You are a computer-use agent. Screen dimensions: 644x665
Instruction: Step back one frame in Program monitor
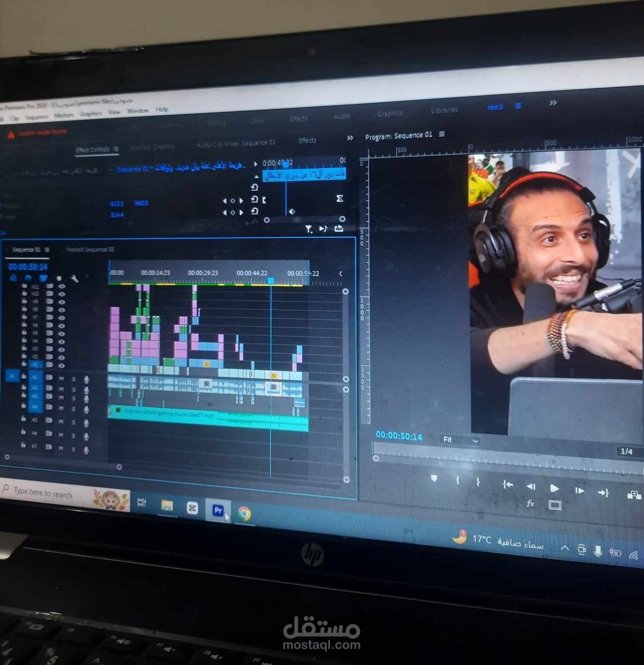(x=531, y=487)
